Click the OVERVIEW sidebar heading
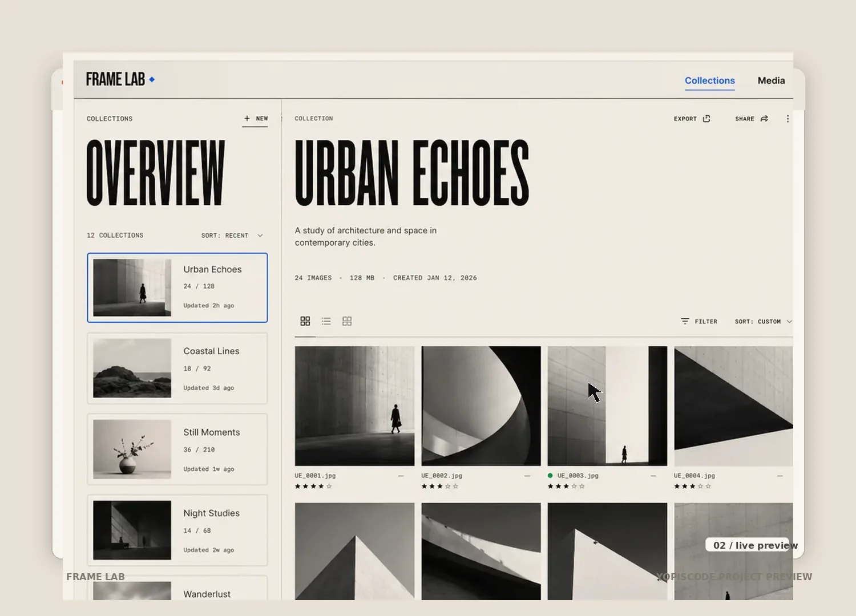 (x=156, y=173)
